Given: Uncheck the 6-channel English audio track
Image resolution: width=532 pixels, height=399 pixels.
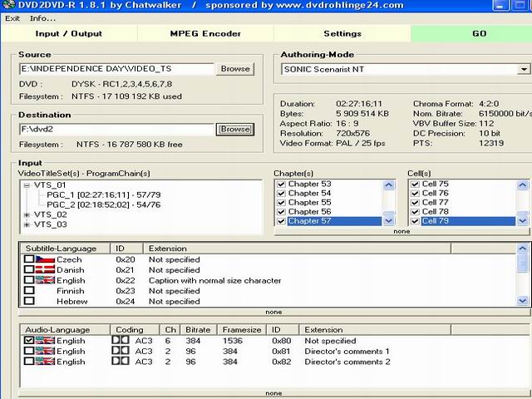Looking at the screenshot, I should 29,340.
